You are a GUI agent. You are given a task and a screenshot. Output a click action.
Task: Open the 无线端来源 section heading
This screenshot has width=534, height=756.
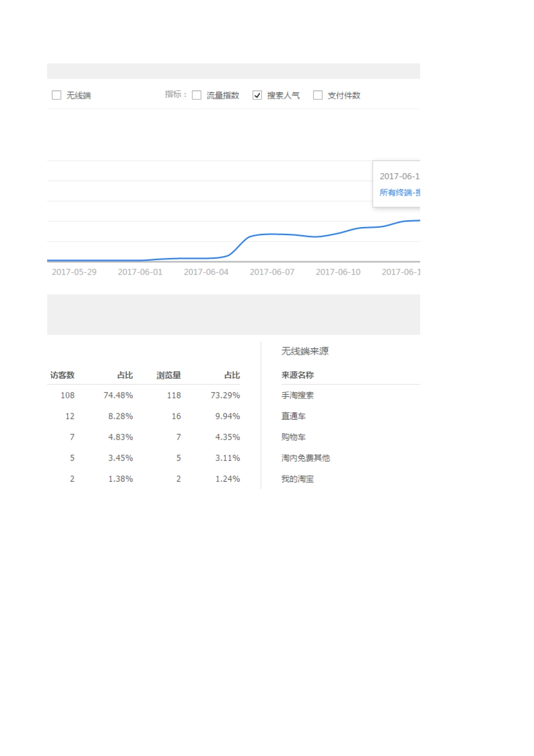(x=305, y=351)
